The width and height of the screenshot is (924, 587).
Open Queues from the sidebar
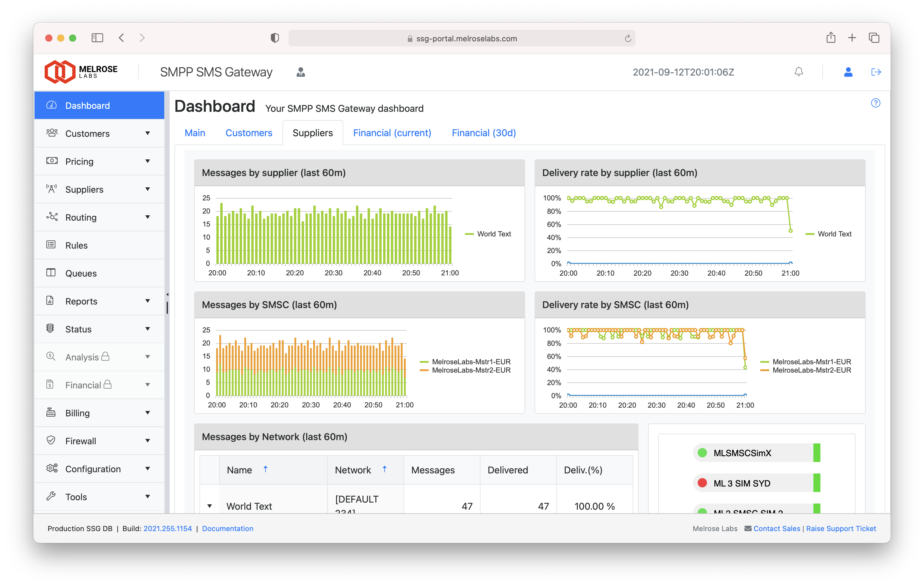tap(81, 273)
